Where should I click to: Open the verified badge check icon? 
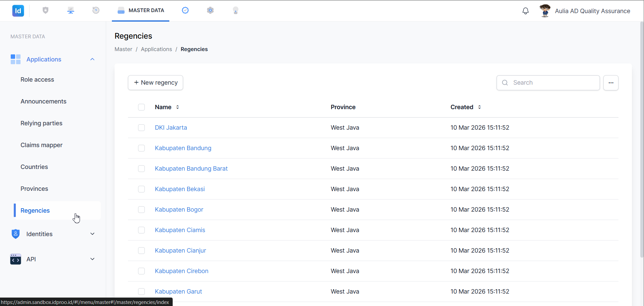pyautogui.click(x=185, y=10)
